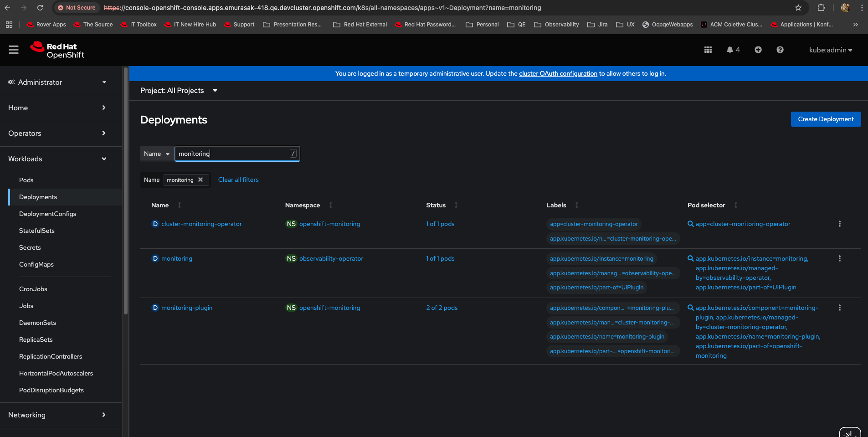The image size is (868, 437).
Task: Sort table by the Status column
Action: point(436,206)
